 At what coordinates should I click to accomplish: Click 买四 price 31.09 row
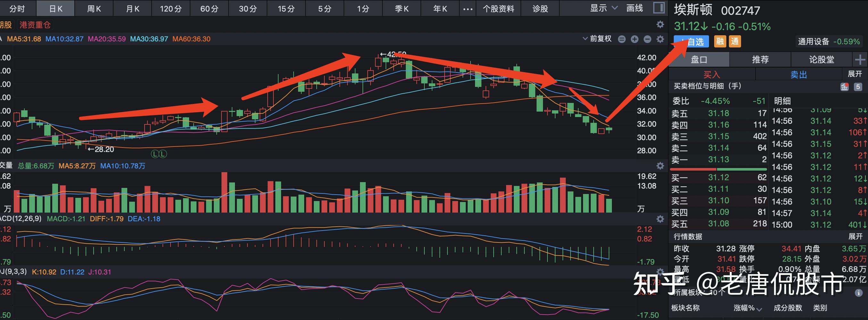[719, 212]
